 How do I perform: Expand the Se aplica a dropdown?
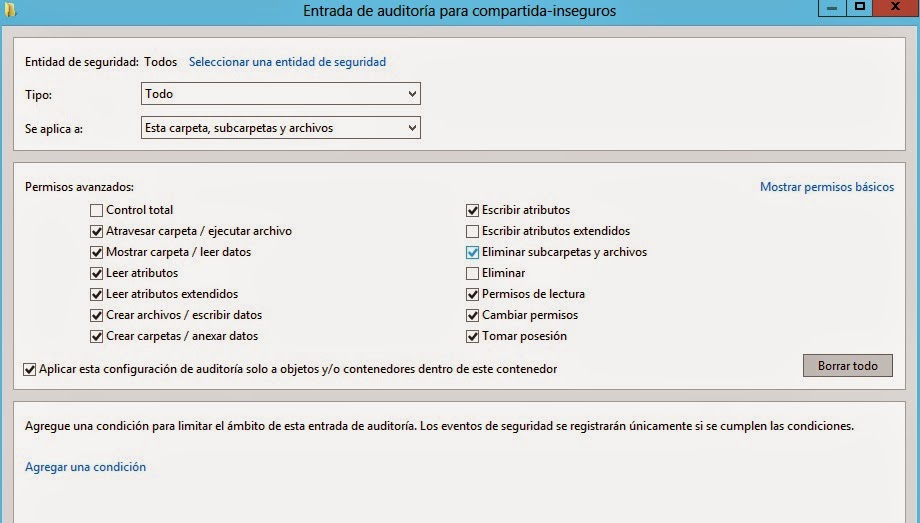pyautogui.click(x=281, y=128)
